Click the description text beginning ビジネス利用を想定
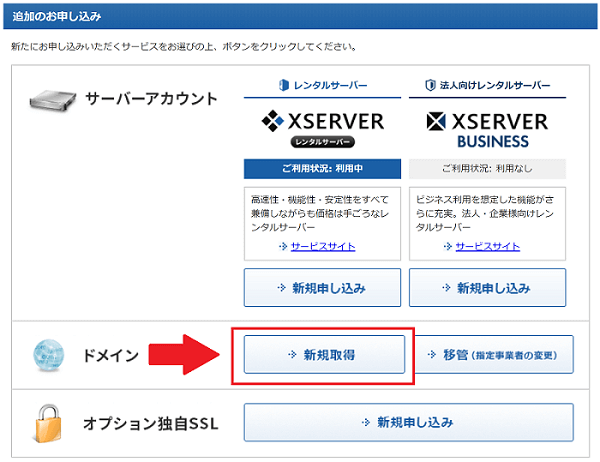The height and width of the screenshot is (462, 600). (485, 213)
